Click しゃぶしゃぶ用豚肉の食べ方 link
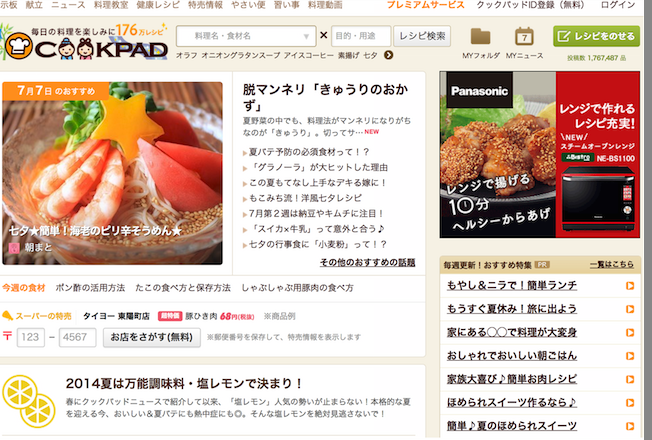 [298, 288]
